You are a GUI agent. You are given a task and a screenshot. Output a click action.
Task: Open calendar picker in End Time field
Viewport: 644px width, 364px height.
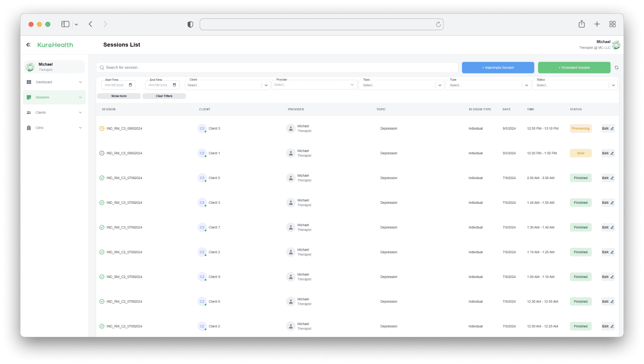point(174,85)
